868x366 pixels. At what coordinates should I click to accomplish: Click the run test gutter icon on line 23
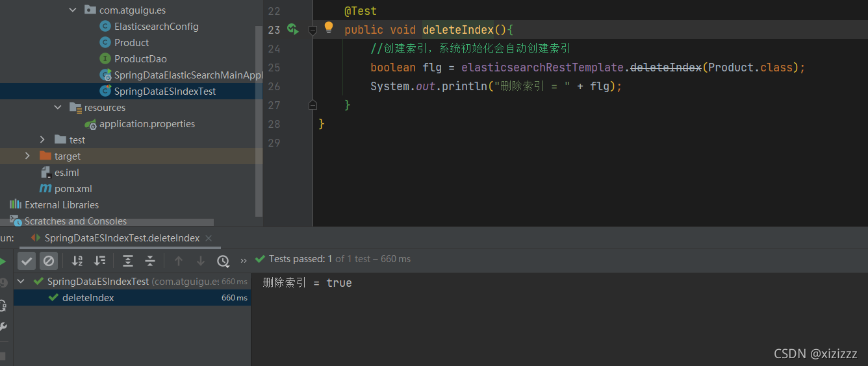[293, 29]
